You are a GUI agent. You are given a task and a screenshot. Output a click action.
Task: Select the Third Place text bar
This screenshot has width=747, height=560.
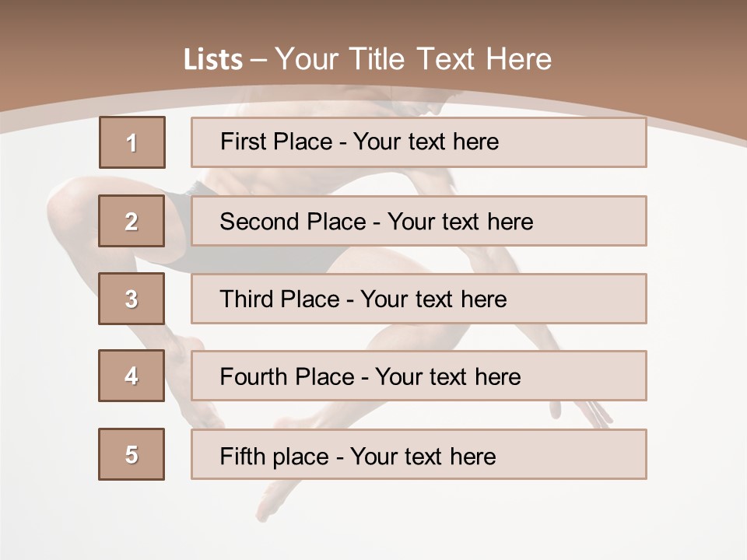tap(419, 299)
